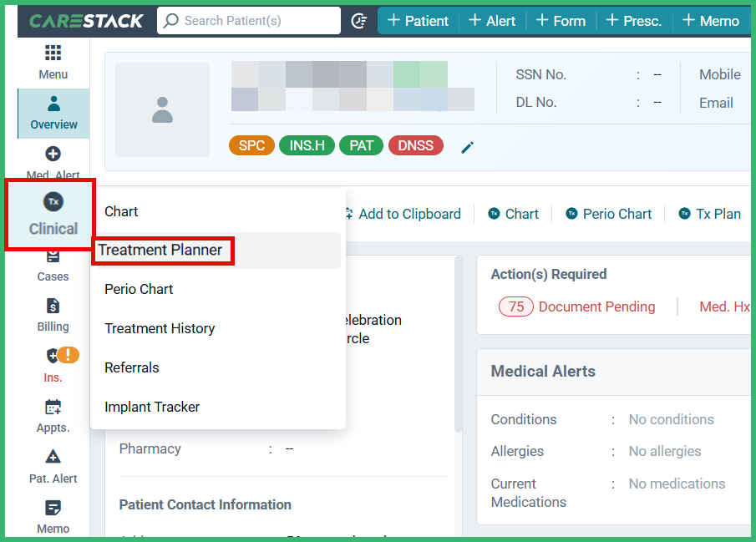The height and width of the screenshot is (542, 756).
Task: Click the patient profile photo placeholder
Action: tap(162, 109)
